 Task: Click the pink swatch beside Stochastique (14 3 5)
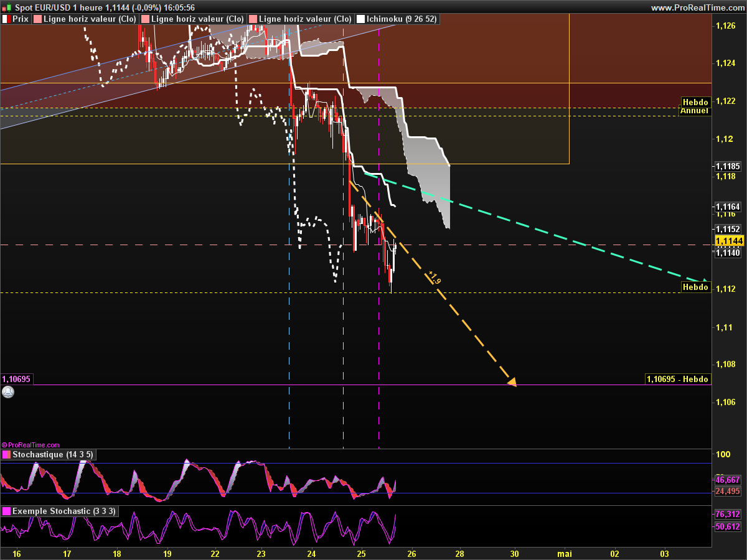coord(6,455)
